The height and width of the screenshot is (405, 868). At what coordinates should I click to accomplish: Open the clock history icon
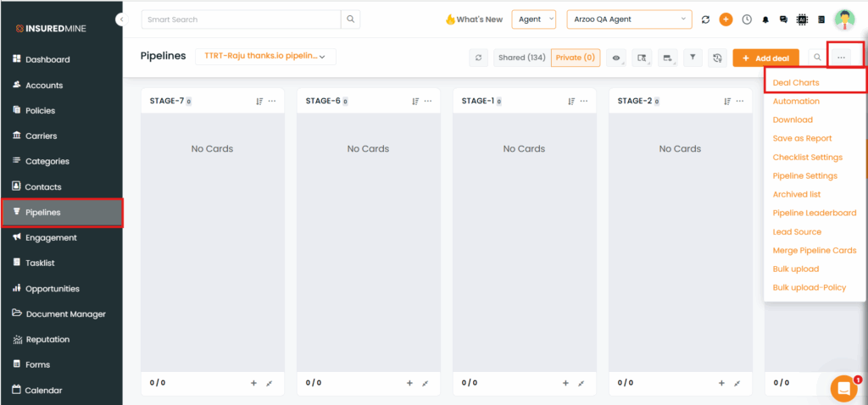747,19
